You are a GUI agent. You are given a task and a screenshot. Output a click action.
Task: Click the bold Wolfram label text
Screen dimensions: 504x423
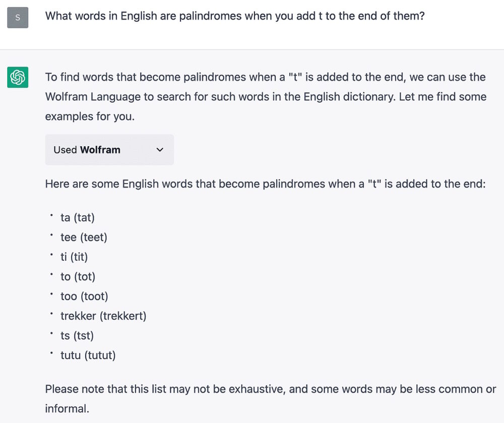pyautogui.click(x=100, y=150)
